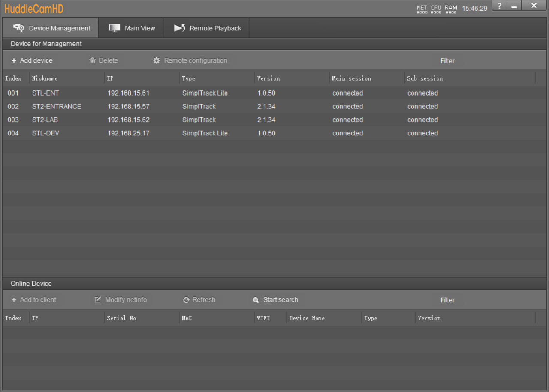Screen dimensions: 549x392
Task: Click the Start search label
Action: coord(281,300)
